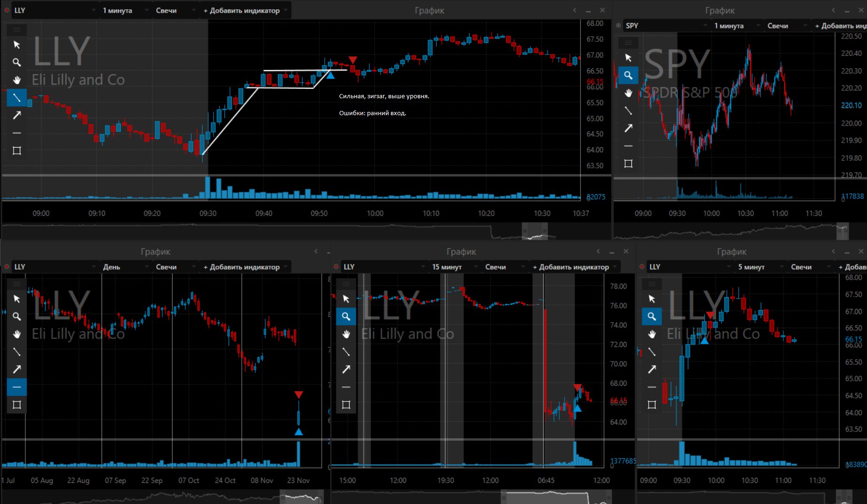
Task: Toggle the red link dot of LLY daily chart
Action: (7, 267)
